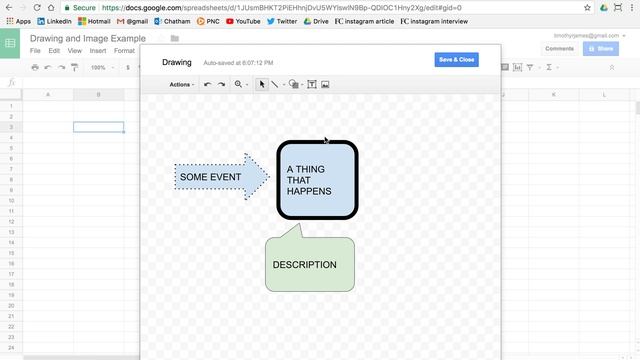
Task: Undo last change in Drawing dialog
Action: (207, 84)
